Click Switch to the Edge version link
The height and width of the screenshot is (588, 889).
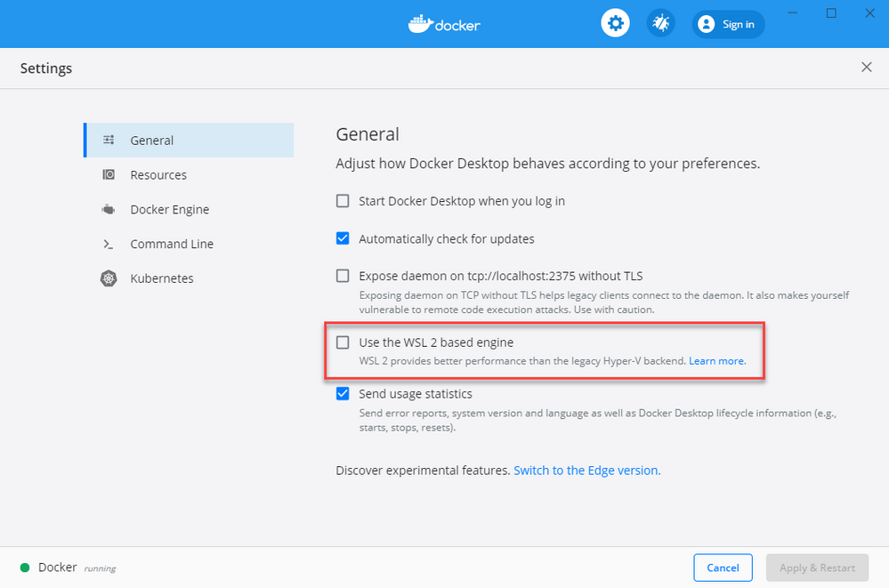click(587, 470)
